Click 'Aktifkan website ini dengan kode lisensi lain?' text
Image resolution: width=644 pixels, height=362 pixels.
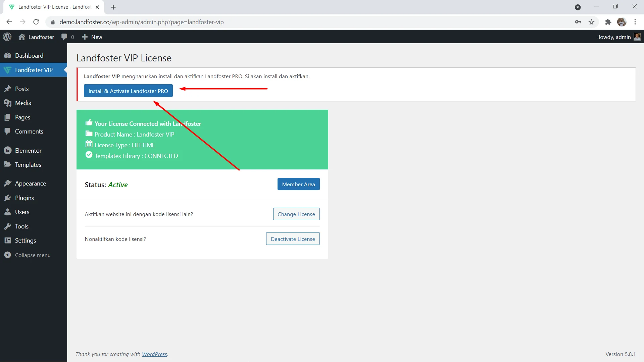tap(139, 214)
